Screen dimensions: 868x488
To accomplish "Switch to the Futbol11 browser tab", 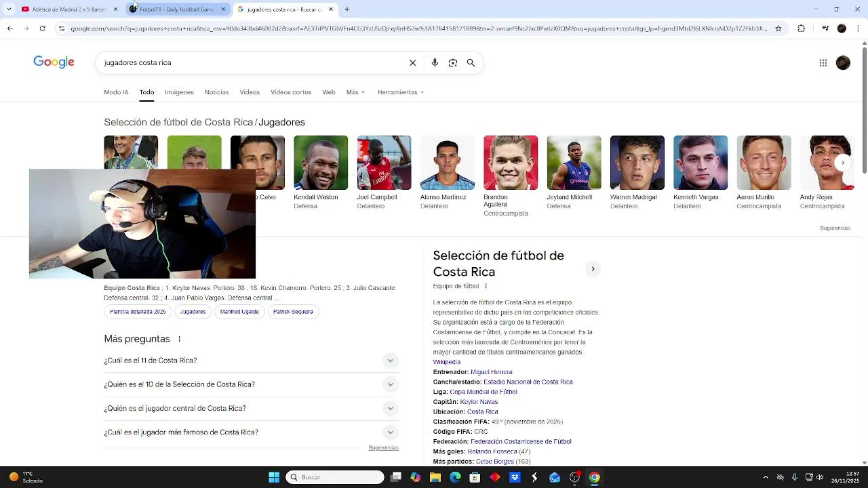I will 177,9.
